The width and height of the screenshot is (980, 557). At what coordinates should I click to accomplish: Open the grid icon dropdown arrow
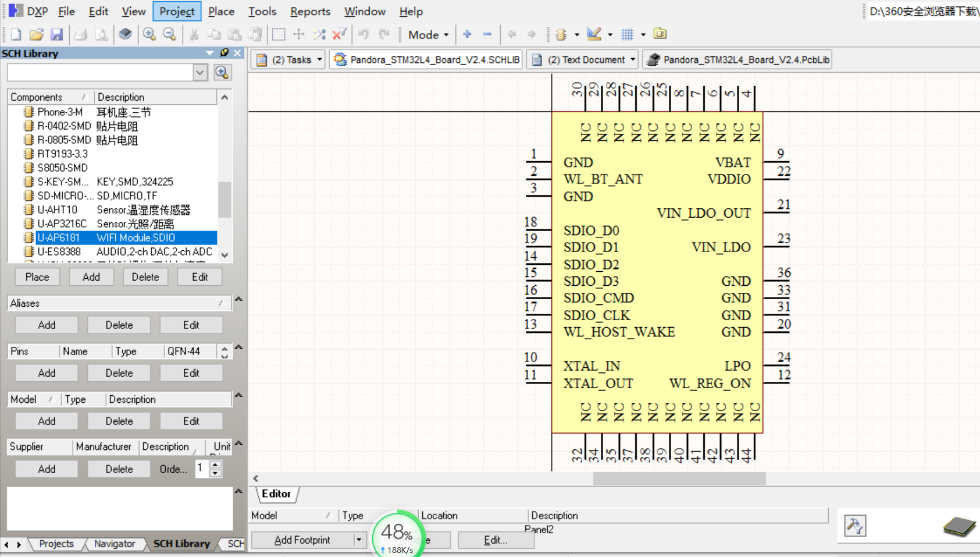pos(643,35)
